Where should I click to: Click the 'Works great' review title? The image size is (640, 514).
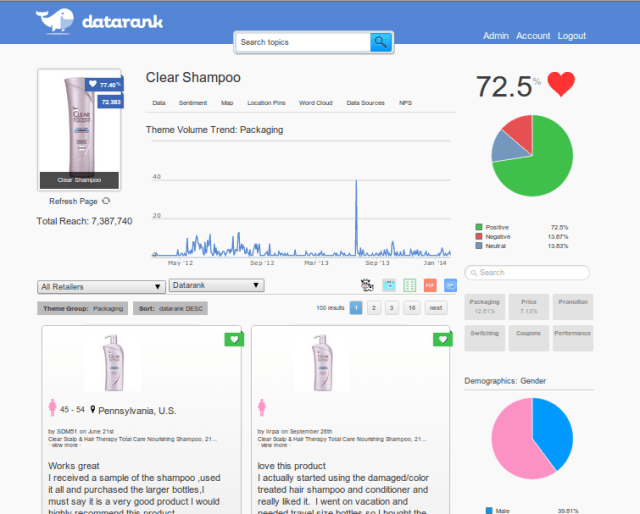74,466
